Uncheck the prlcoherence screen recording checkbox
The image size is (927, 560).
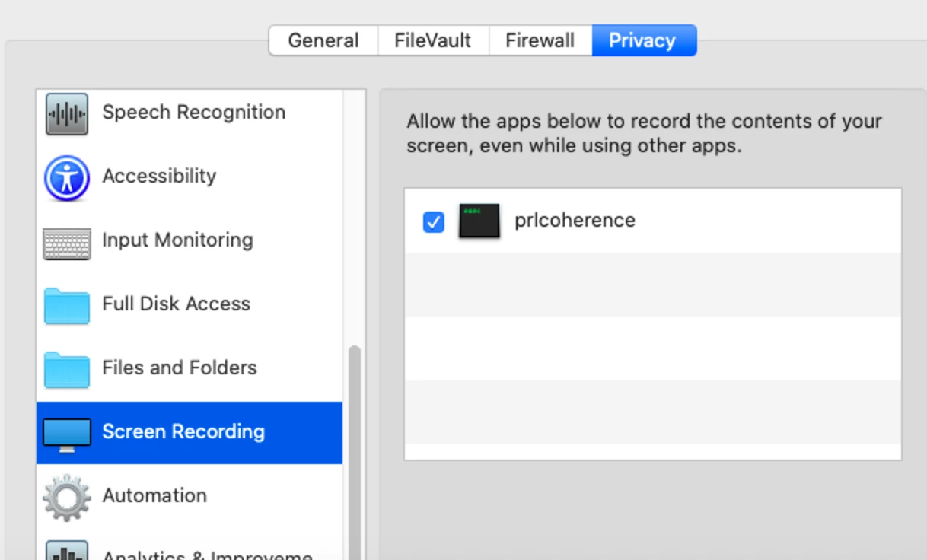point(433,221)
